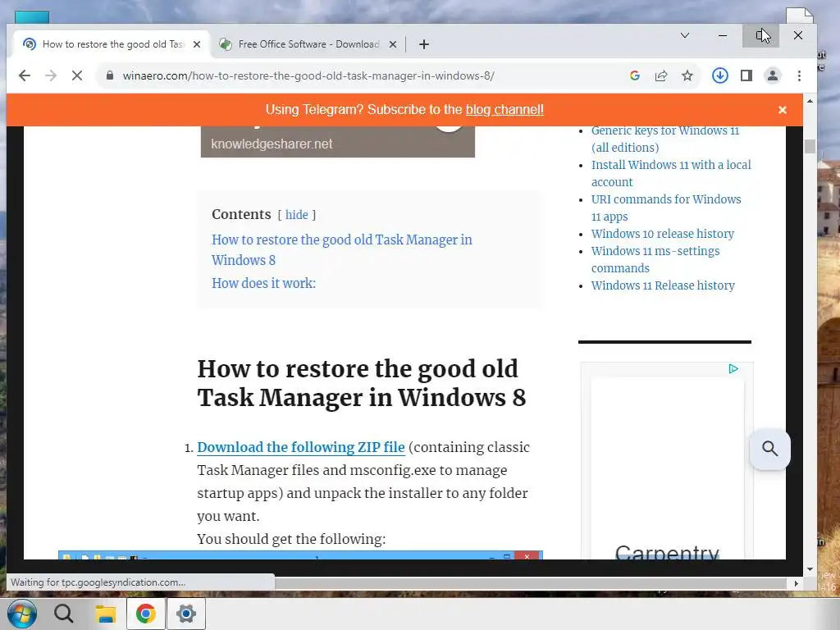The image size is (840, 630).
Task: Click the vertical scrollbar thumb
Action: (810, 146)
